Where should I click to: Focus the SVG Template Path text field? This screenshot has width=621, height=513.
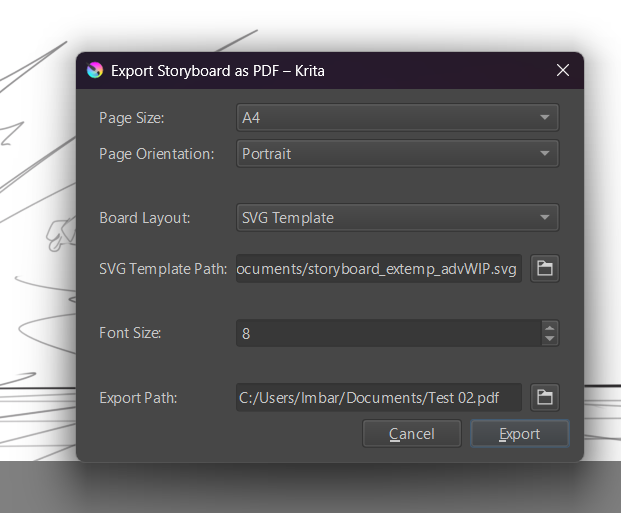[379, 268]
